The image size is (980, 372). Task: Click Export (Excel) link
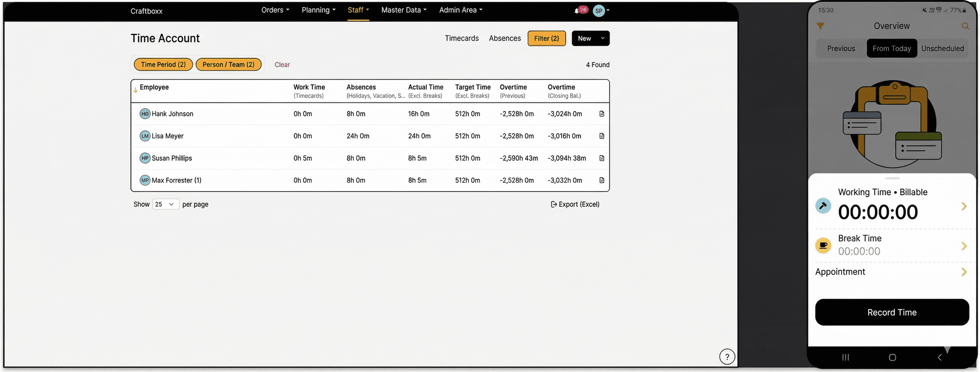[575, 204]
